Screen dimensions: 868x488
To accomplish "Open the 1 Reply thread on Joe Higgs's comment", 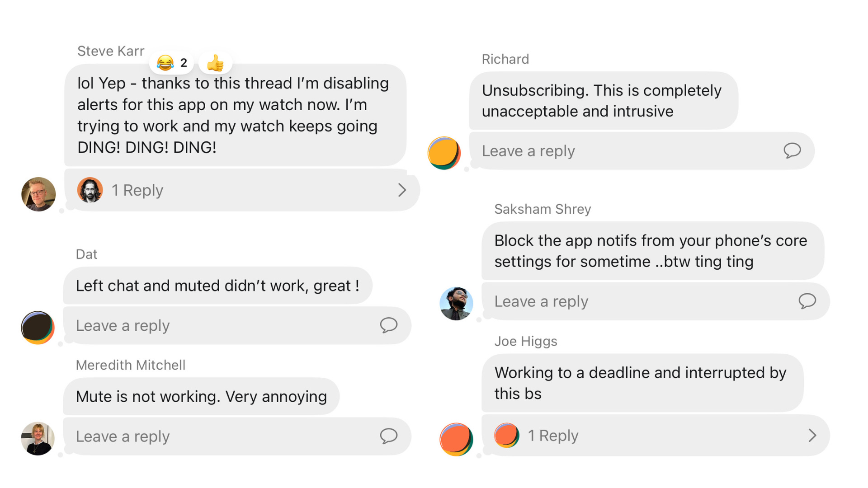I will coord(552,435).
